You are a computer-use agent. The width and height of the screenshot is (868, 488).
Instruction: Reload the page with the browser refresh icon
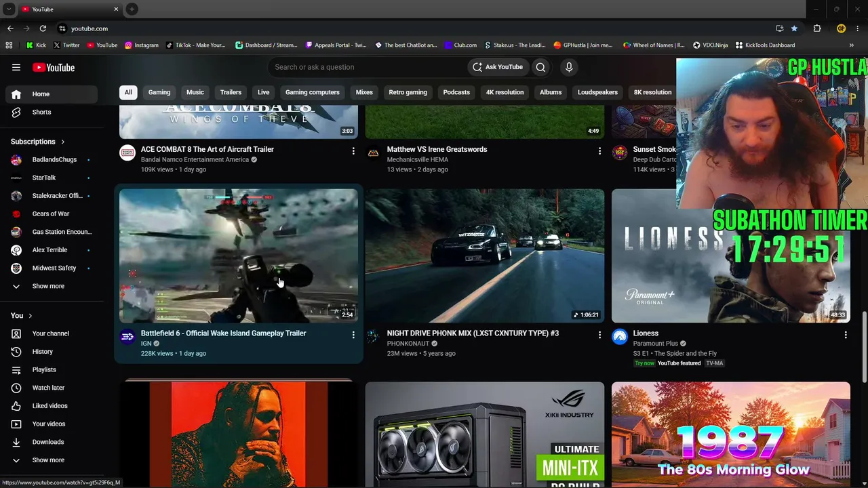43,28
